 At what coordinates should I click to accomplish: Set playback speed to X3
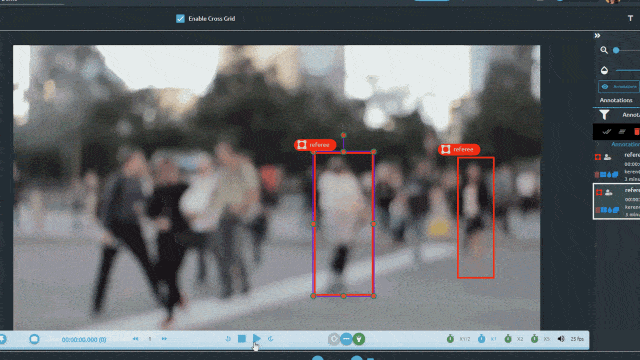point(540,339)
